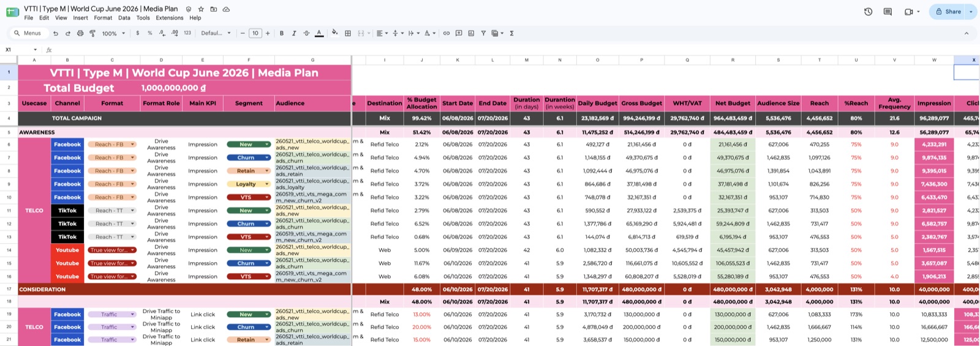The width and height of the screenshot is (980, 346).
Task: Open the 100% zoom dropdown
Action: pos(113,33)
